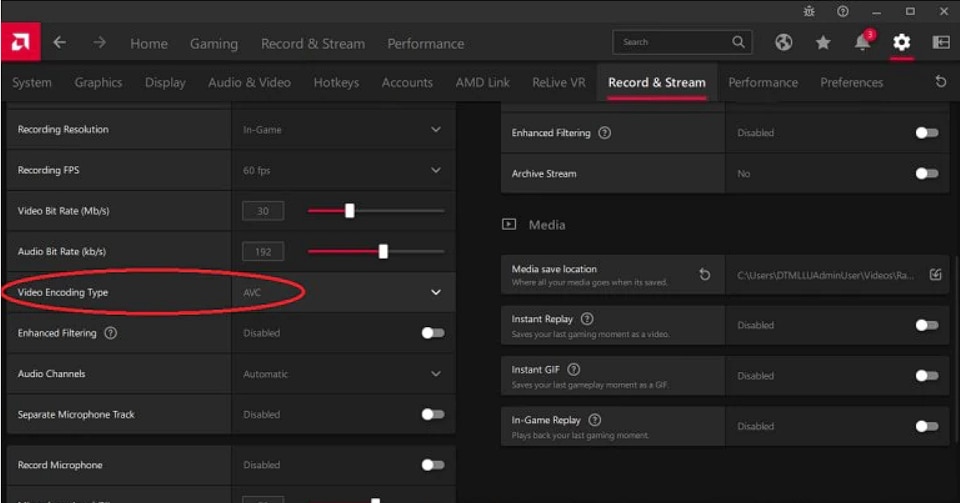Switch to Hotkeys tab
960x503 pixels.
[x=336, y=83]
